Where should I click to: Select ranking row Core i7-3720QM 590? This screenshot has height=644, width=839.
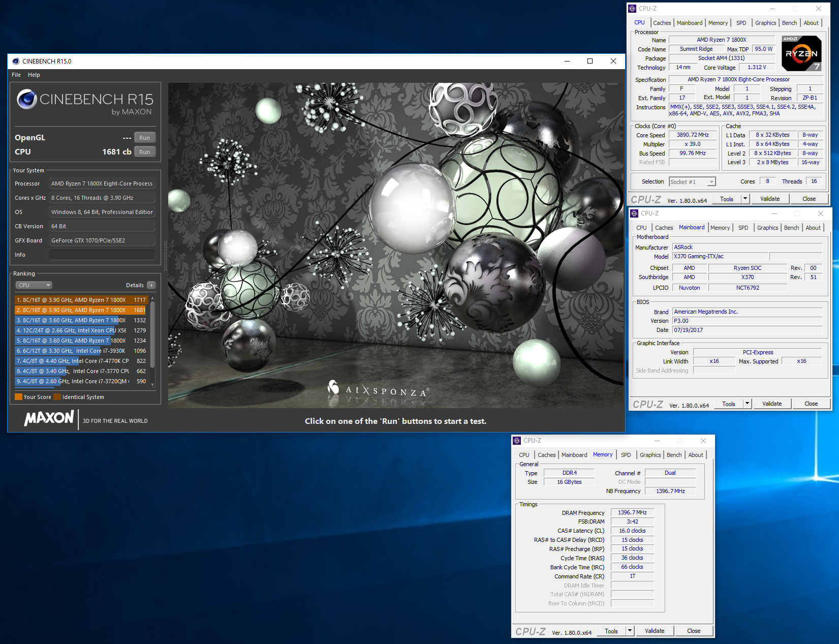(81, 381)
